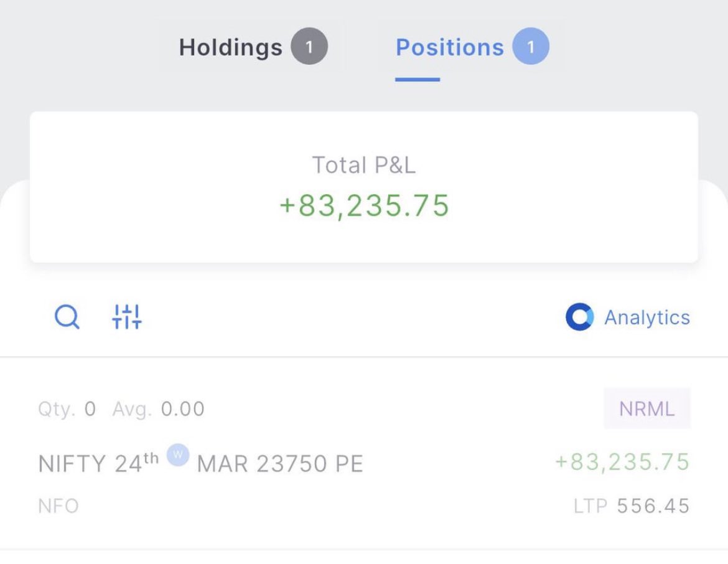This screenshot has width=728, height=564.
Task: Select the Positions tab
Action: (x=472, y=47)
